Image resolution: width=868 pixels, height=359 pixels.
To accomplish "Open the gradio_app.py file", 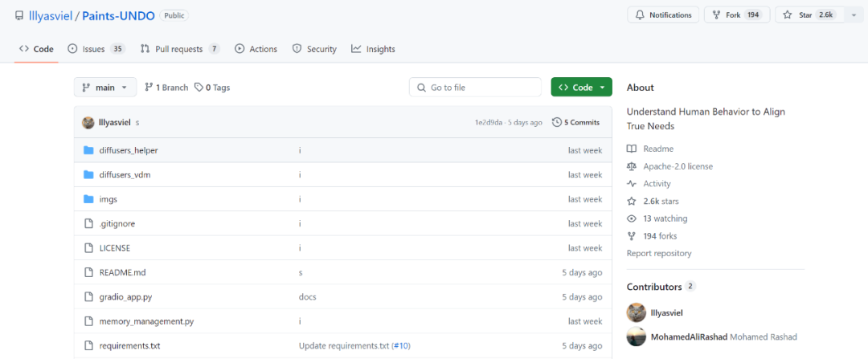I will click(125, 297).
